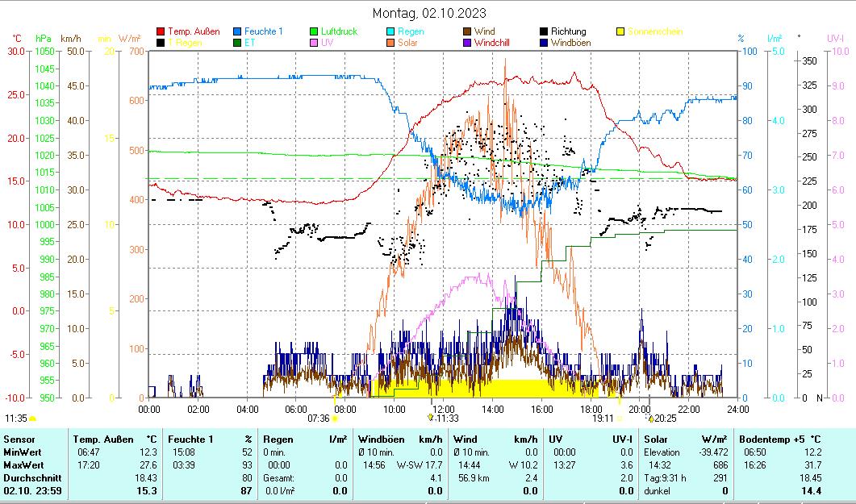
Task: Click the 19:11 sunset time marker
Action: 603,419
